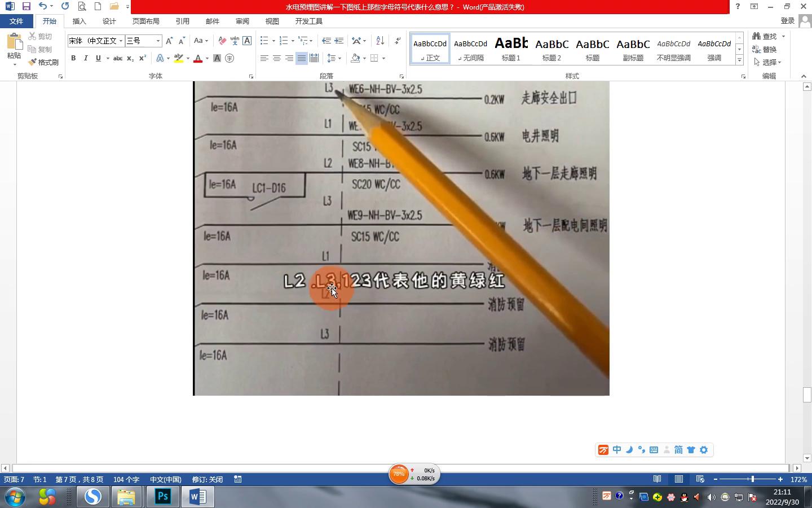Click the Format Painter tool
The width and height of the screenshot is (812, 508).
[x=44, y=62]
